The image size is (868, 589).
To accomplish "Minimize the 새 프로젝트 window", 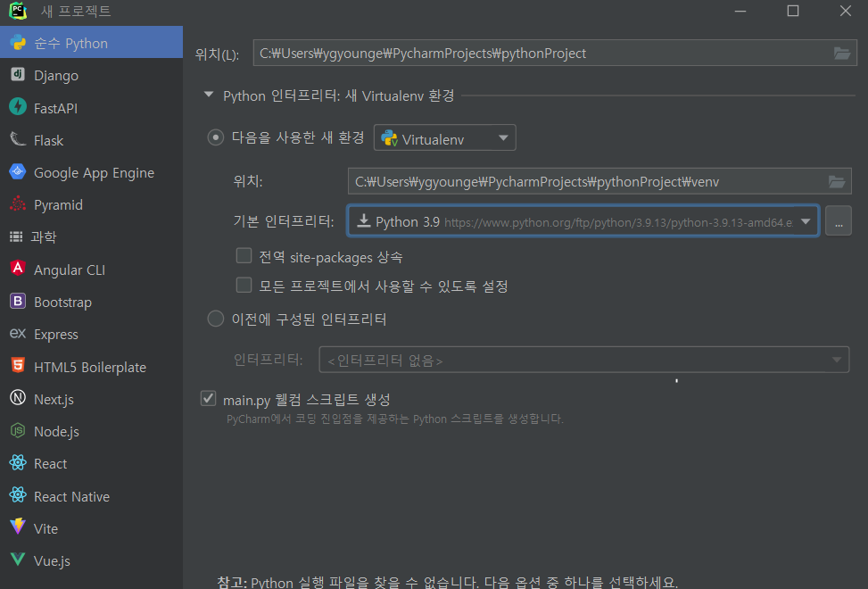I will point(740,11).
